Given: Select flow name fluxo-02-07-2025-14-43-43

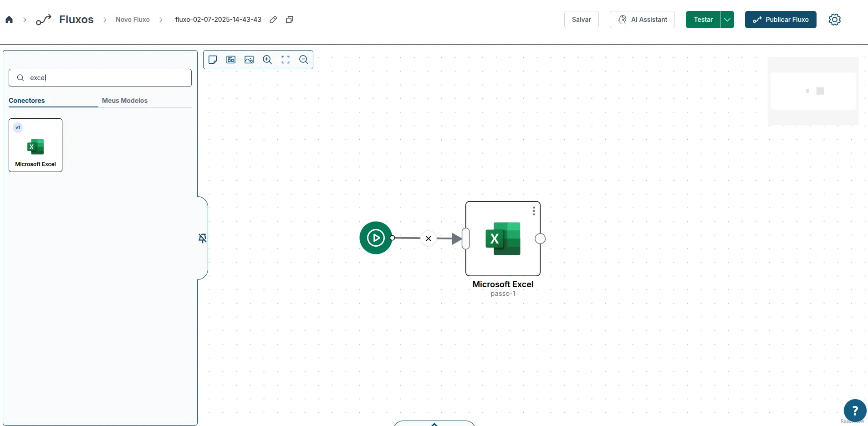Looking at the screenshot, I should [x=218, y=20].
